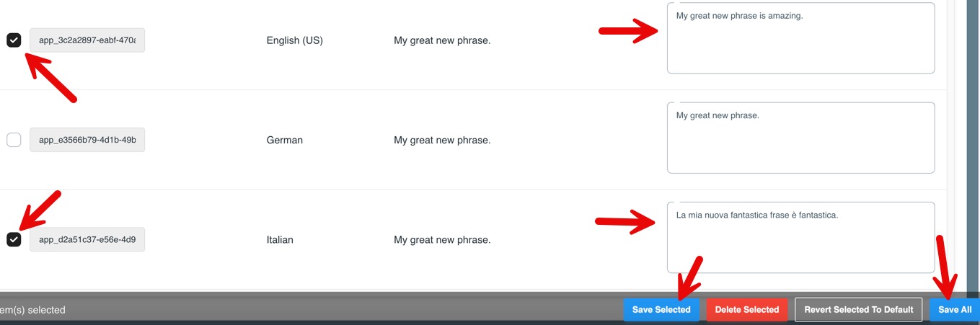Select the Italian language cell
Image resolution: width=980 pixels, height=325 pixels.
click(280, 239)
